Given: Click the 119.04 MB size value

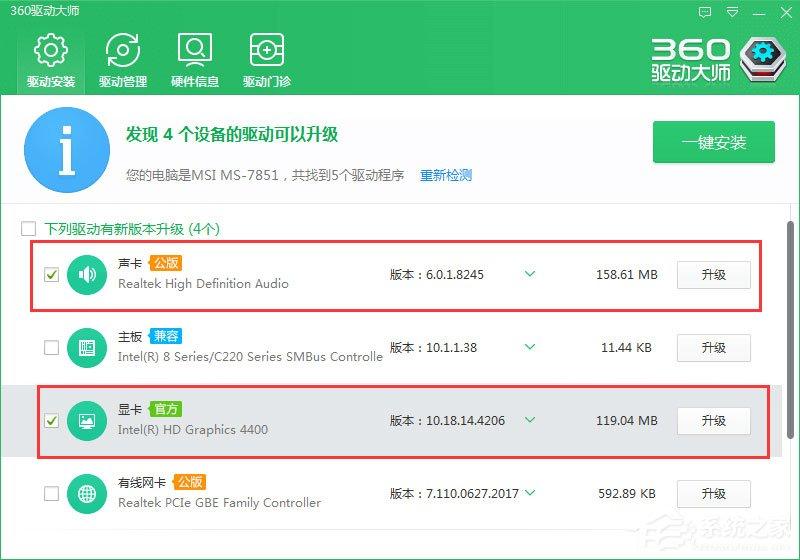Looking at the screenshot, I should 627,421.
